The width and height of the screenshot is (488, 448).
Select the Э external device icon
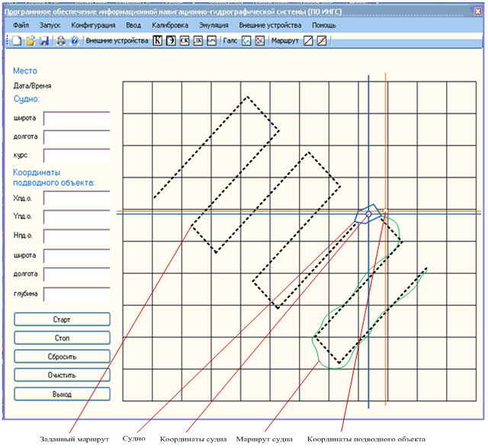tap(172, 40)
